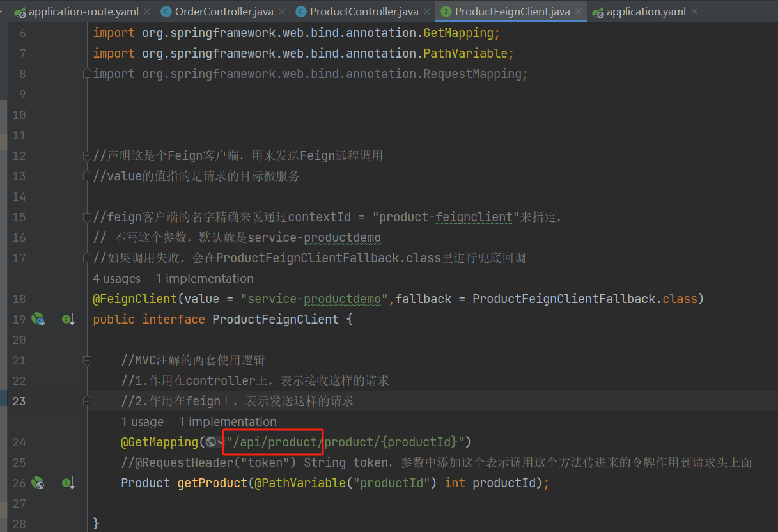Close the ProductController.java tab
778x532 pixels.
point(428,12)
